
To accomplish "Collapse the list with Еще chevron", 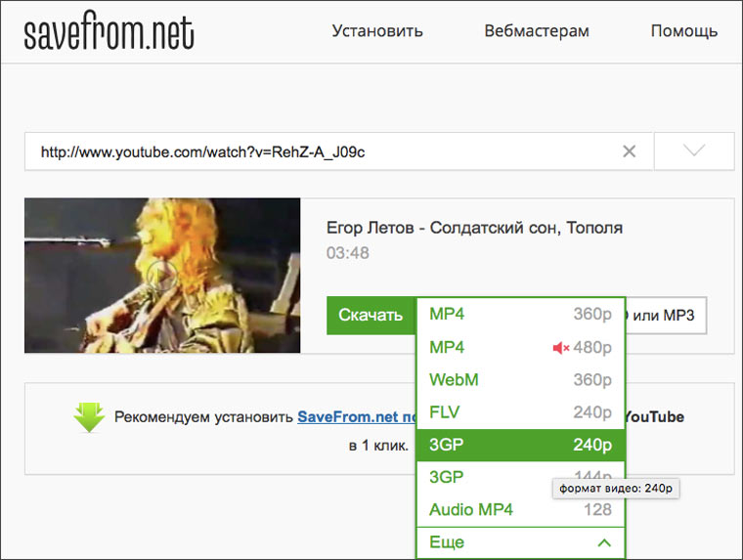I will click(x=520, y=542).
